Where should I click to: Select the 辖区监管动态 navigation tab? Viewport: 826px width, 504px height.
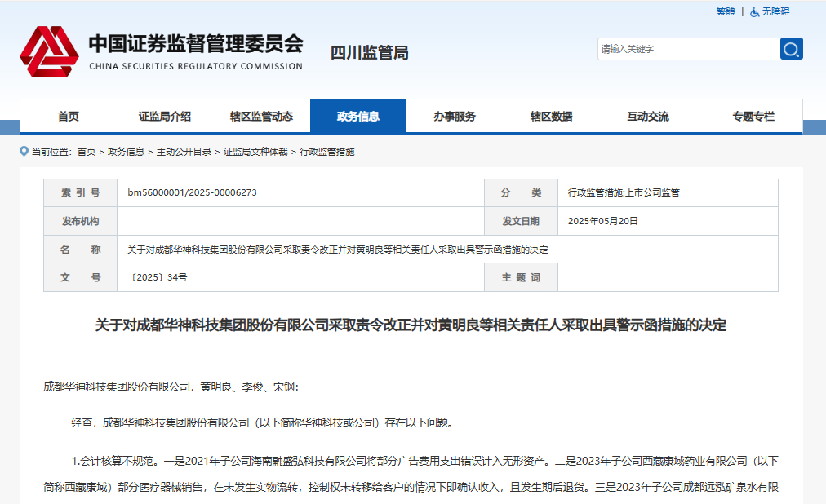pos(261,117)
